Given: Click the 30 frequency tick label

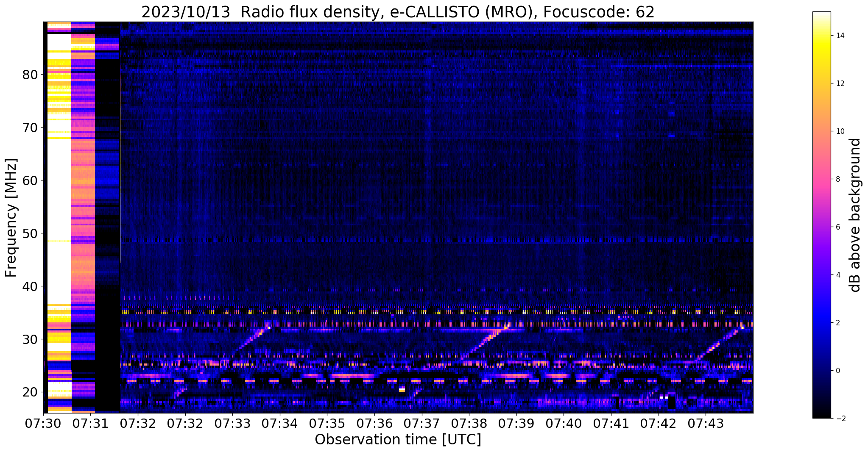Looking at the screenshot, I should (30, 339).
